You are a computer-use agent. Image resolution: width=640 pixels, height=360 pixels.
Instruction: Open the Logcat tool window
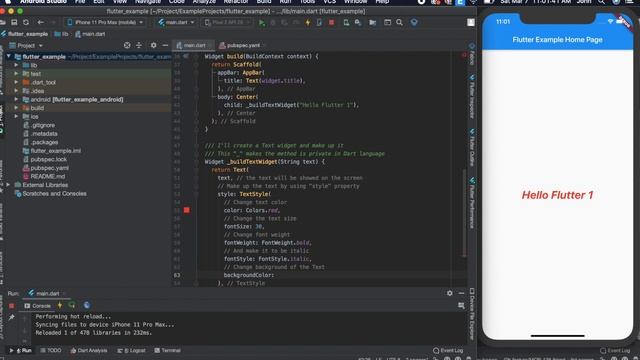[x=131, y=350]
